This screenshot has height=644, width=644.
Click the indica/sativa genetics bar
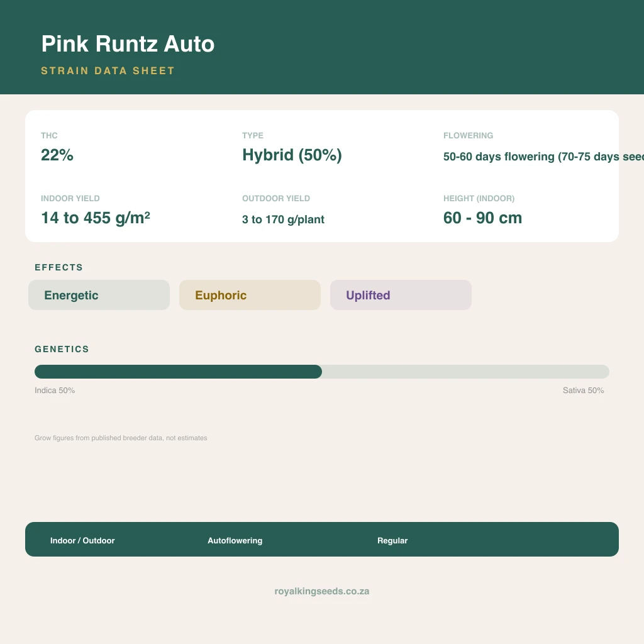tap(322, 372)
